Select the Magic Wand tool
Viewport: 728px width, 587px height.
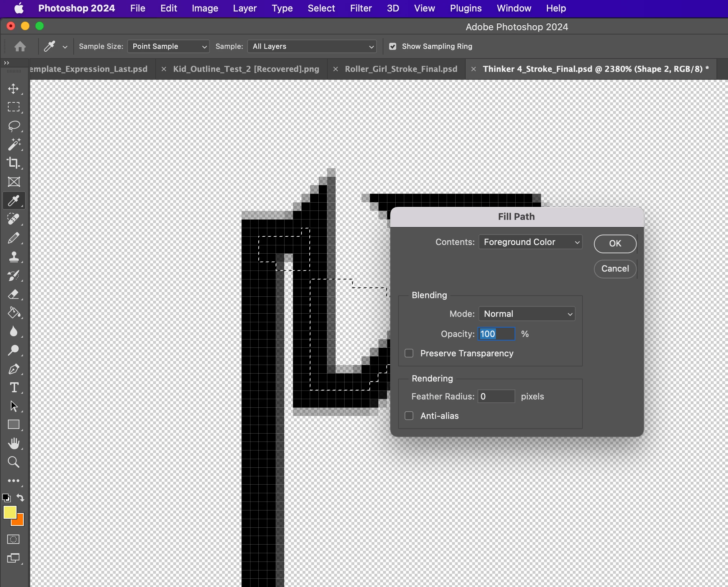14,144
